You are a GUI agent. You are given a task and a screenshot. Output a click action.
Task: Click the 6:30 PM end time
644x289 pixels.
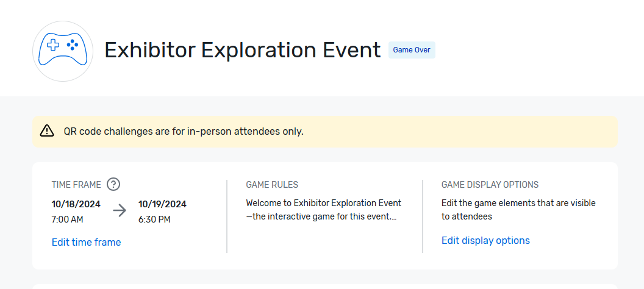tap(154, 219)
